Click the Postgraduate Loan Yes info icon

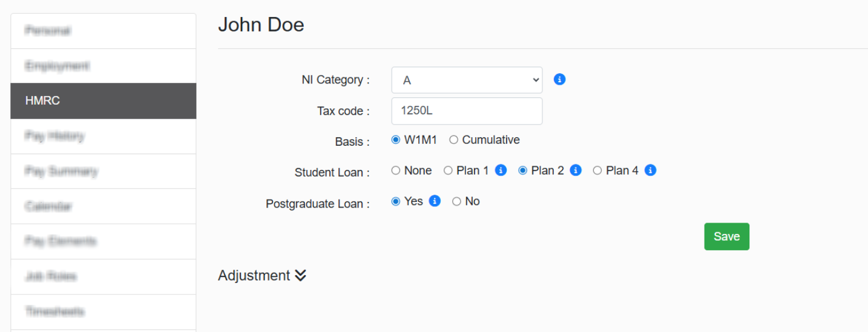(x=435, y=201)
